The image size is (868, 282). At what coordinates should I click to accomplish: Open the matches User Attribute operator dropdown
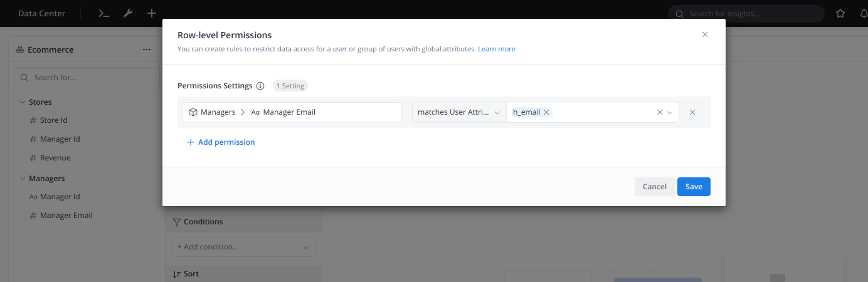[459, 112]
